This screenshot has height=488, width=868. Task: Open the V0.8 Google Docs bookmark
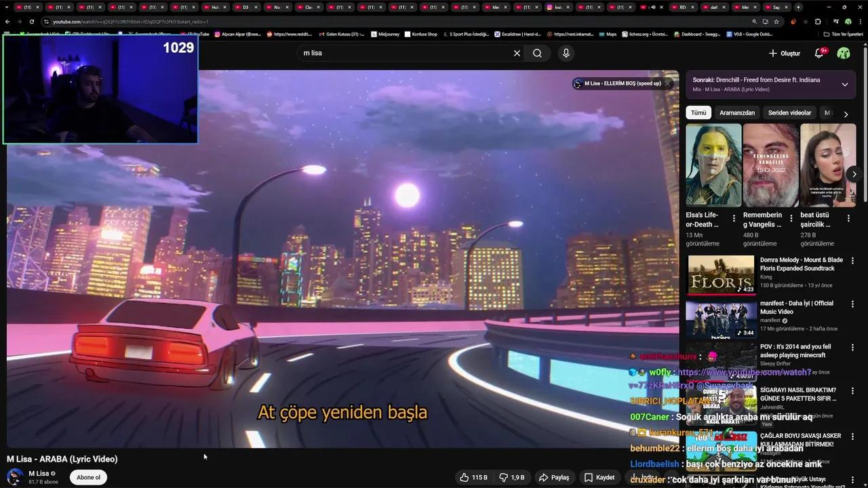(x=749, y=34)
